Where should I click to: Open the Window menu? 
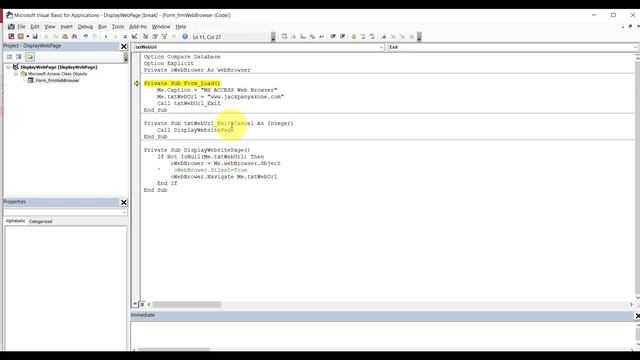point(161,27)
